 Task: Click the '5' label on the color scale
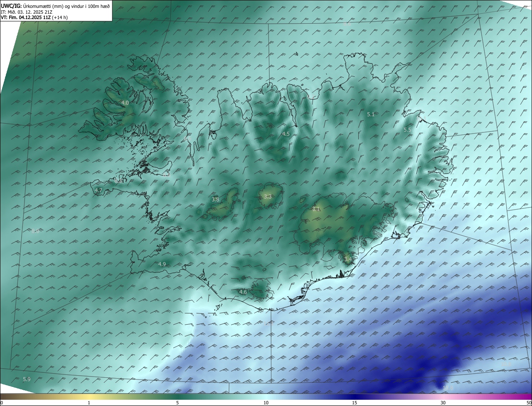pos(177,403)
